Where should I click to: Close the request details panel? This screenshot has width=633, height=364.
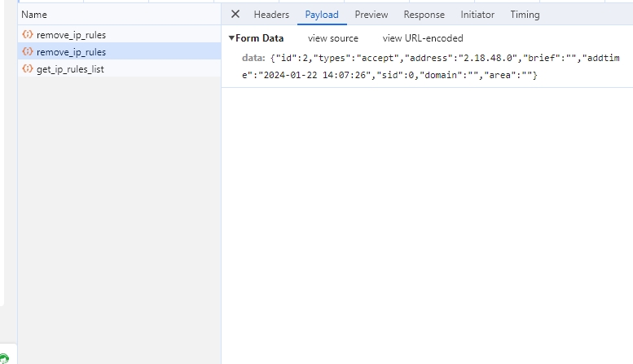coord(235,15)
